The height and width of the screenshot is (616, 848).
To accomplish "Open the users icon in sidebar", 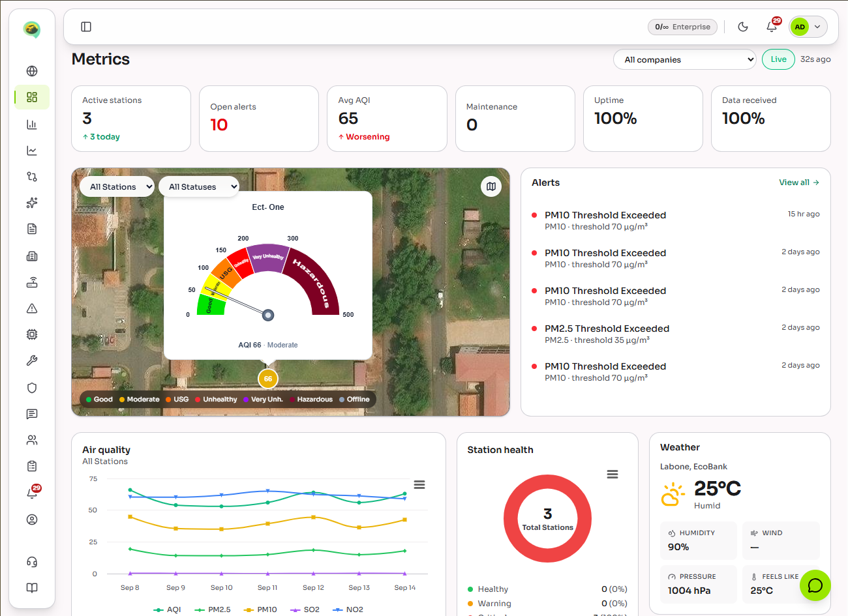I will point(32,440).
